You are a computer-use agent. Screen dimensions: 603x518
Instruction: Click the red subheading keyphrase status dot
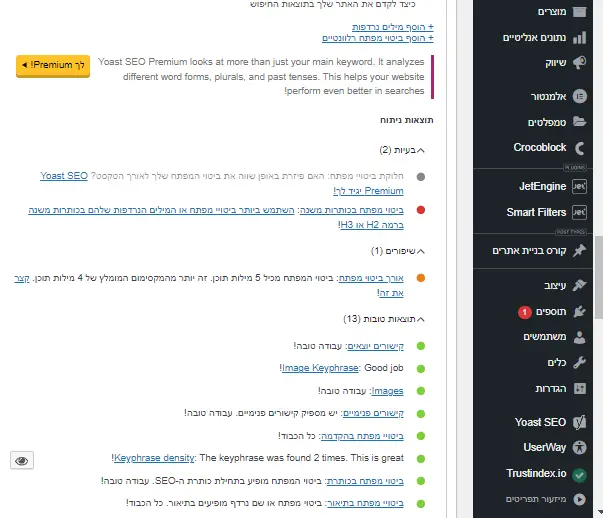tap(421, 210)
